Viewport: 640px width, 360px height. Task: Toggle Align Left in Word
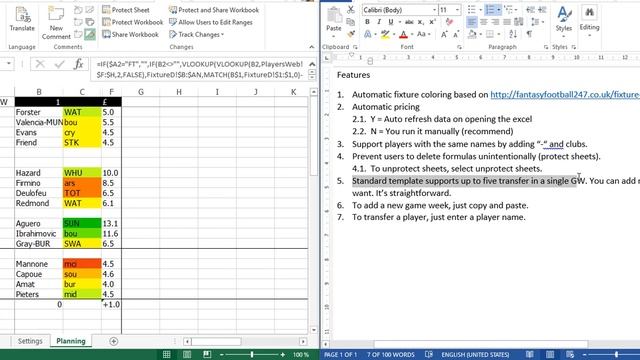pyautogui.click(x=471, y=22)
